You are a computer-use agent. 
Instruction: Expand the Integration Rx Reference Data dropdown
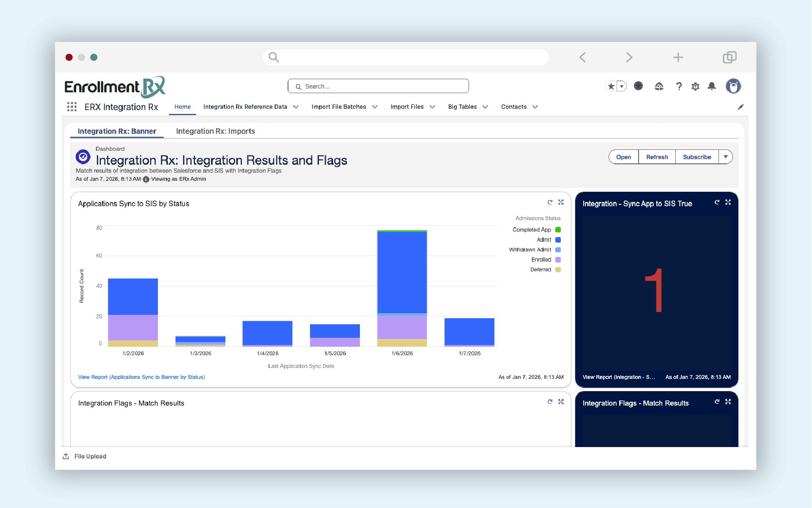(296, 107)
